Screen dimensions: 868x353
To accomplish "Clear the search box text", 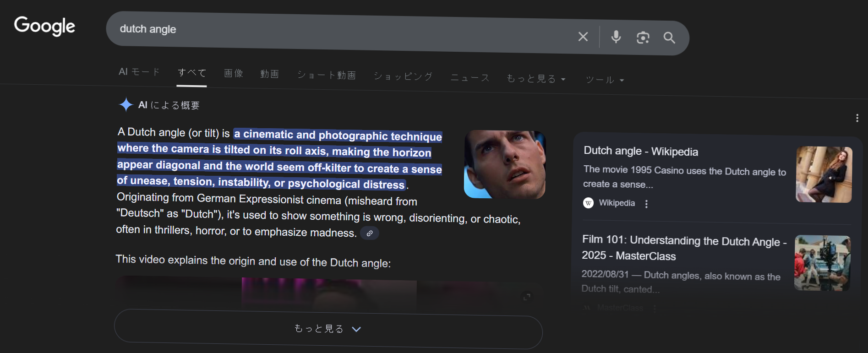I will tap(583, 37).
